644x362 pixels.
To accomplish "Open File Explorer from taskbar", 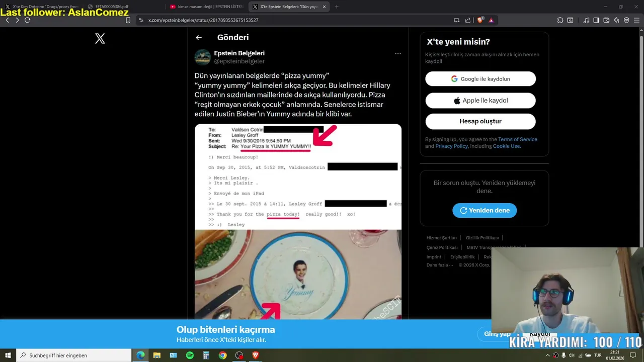I will 157,355.
